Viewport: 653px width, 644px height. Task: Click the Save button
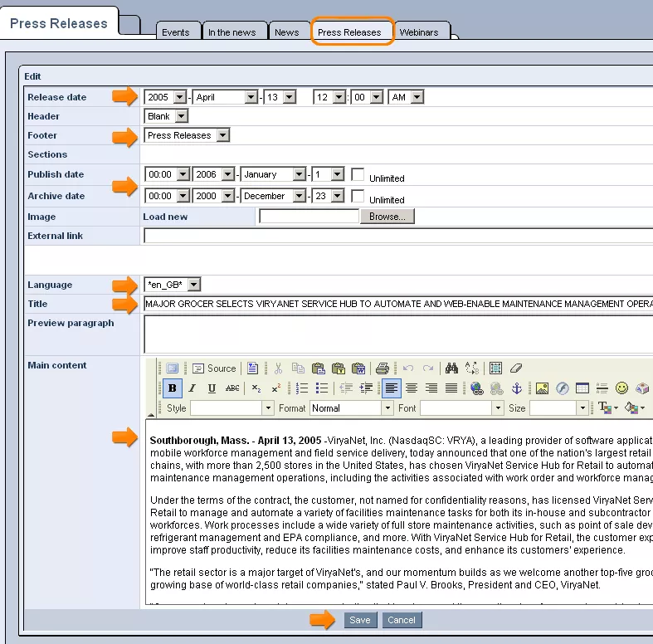coord(360,620)
